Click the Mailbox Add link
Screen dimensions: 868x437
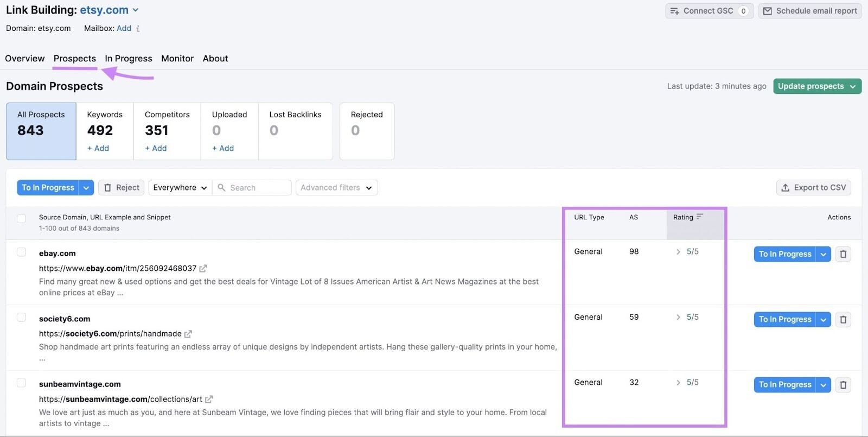coord(124,28)
